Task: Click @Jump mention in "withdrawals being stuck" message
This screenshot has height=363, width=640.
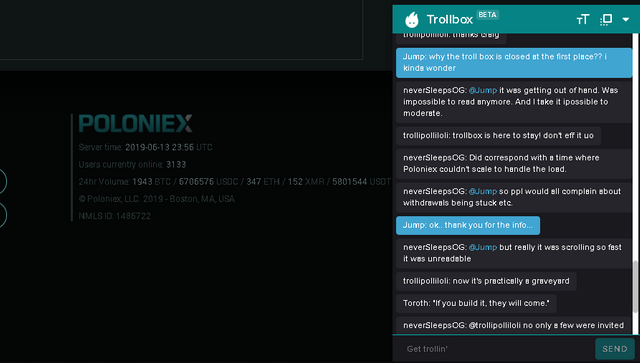Action: (x=483, y=191)
